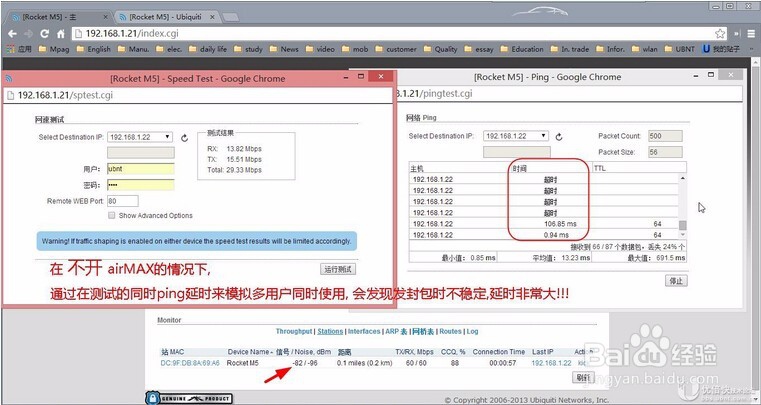Image resolution: width=761 pixels, height=405 pixels.
Task: Click station MAC DC:9F:DB:8A:69:A6 link
Action: 190,363
